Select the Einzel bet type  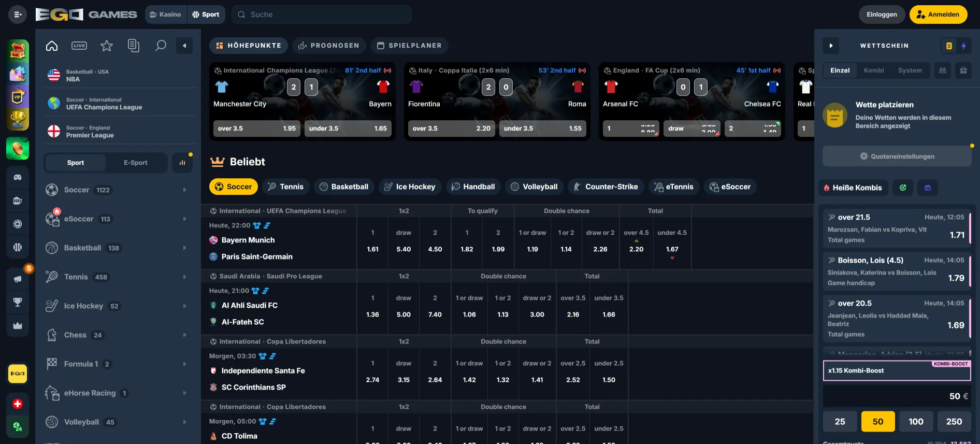pyautogui.click(x=840, y=70)
